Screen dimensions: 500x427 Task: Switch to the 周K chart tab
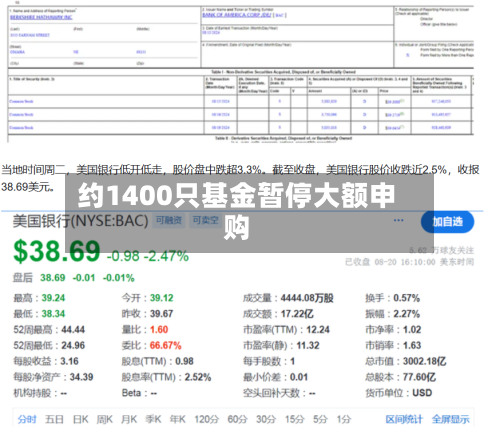coord(105,419)
